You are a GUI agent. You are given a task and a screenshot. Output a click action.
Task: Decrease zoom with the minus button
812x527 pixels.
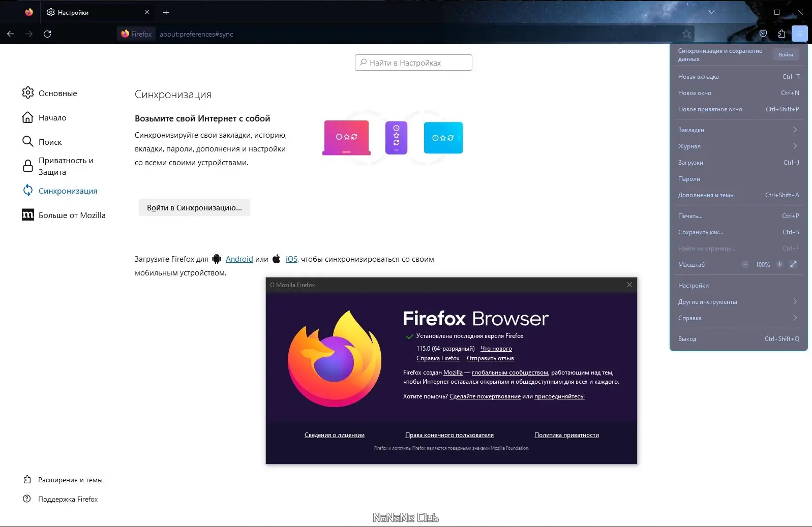tap(745, 264)
